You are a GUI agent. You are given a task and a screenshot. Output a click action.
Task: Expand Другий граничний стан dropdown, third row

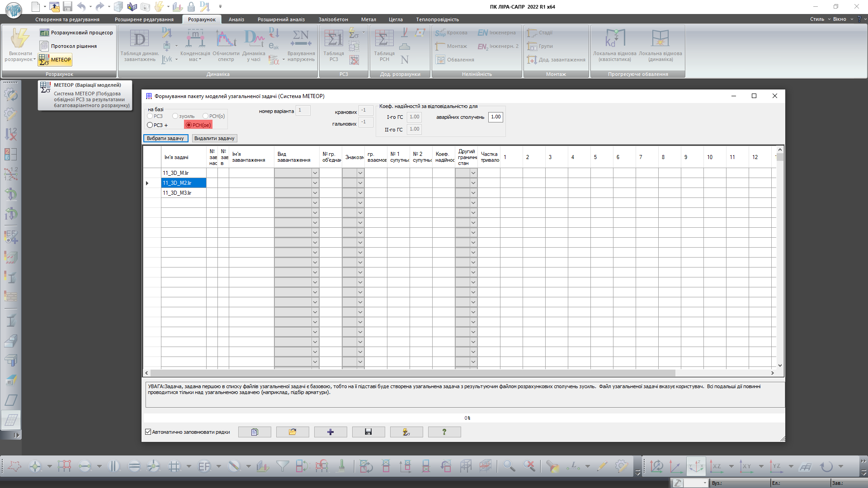pyautogui.click(x=473, y=193)
